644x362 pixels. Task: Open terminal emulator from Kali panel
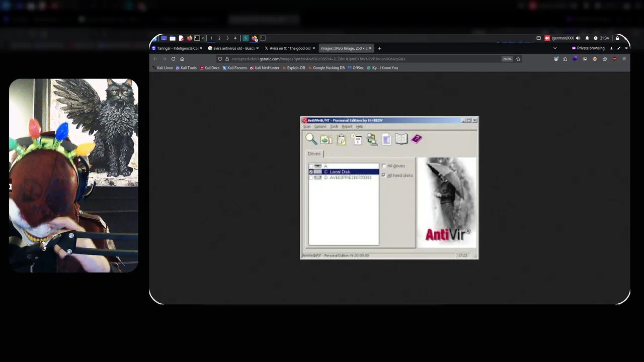[x=197, y=38]
